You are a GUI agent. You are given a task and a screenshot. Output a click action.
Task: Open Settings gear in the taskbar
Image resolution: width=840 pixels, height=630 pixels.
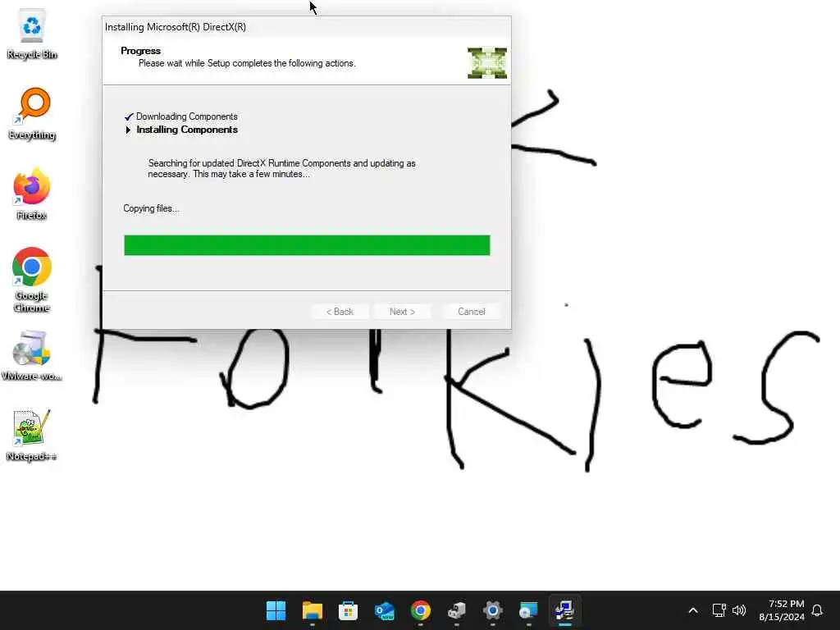(x=493, y=610)
